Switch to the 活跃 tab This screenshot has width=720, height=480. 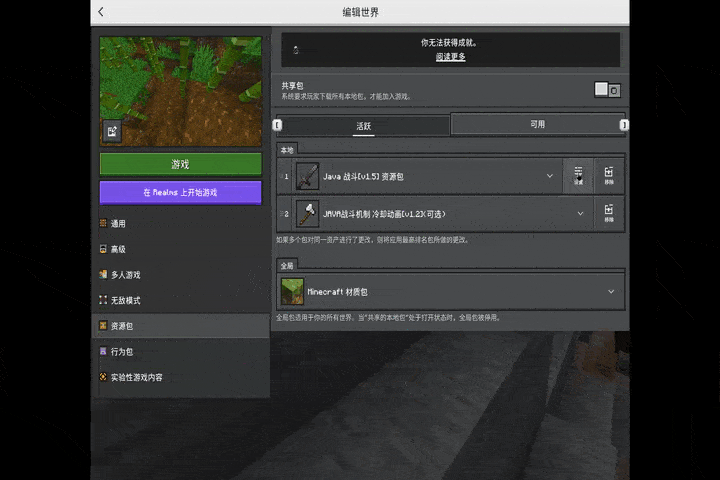tap(363, 126)
